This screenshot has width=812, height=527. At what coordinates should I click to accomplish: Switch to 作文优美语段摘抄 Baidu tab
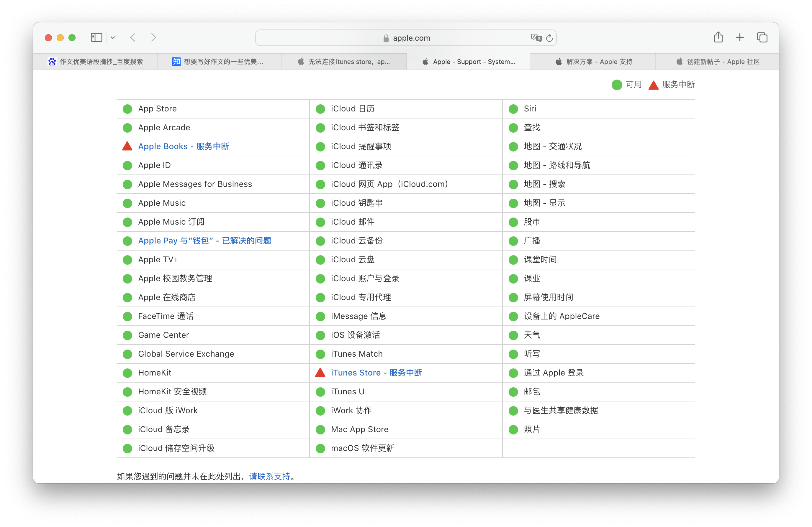96,62
